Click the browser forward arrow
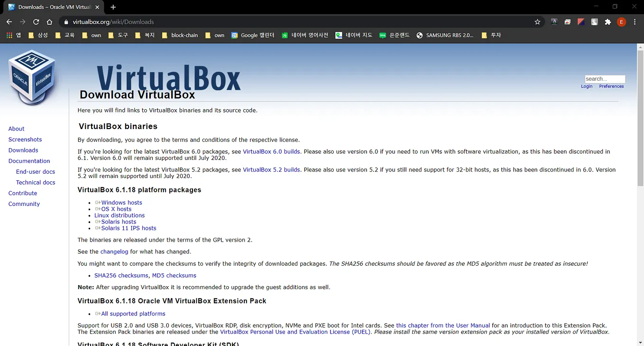Screen dimensions: 644x346 (22, 22)
